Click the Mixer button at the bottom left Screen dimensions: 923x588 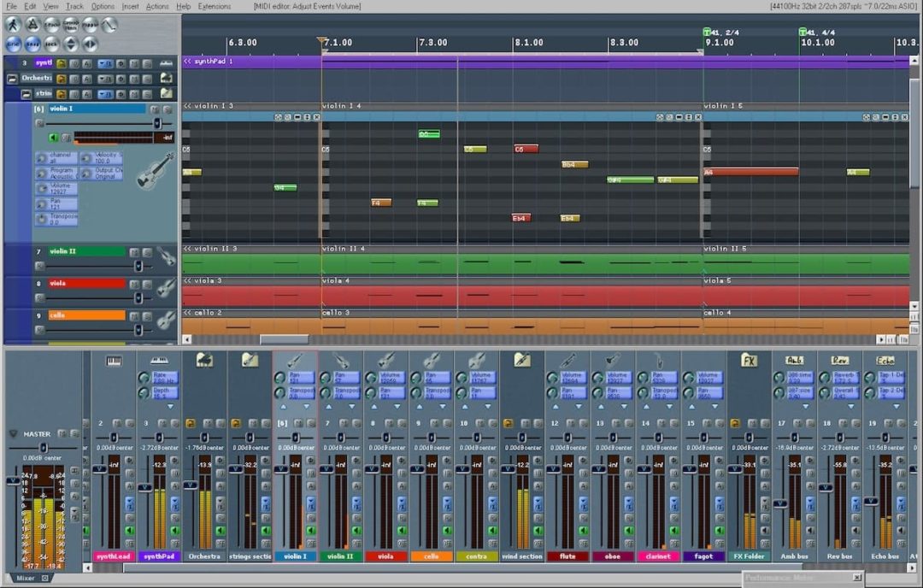click(26, 579)
